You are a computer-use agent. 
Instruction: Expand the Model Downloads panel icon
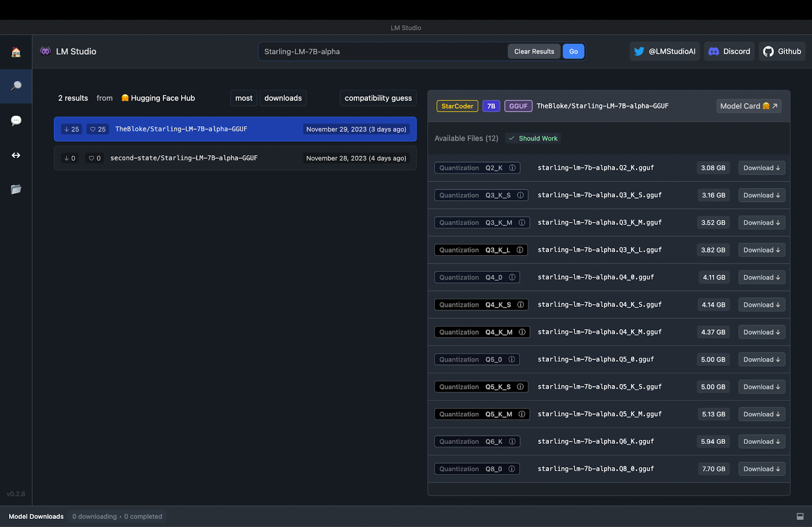(800, 516)
